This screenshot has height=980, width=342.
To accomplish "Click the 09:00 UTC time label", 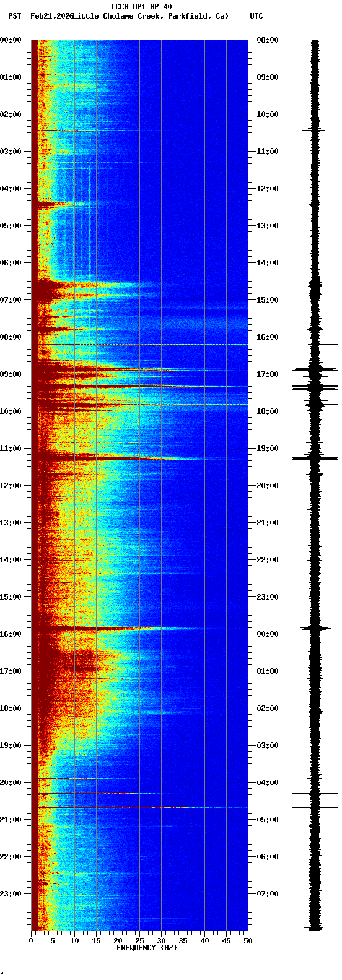I will [x=268, y=77].
